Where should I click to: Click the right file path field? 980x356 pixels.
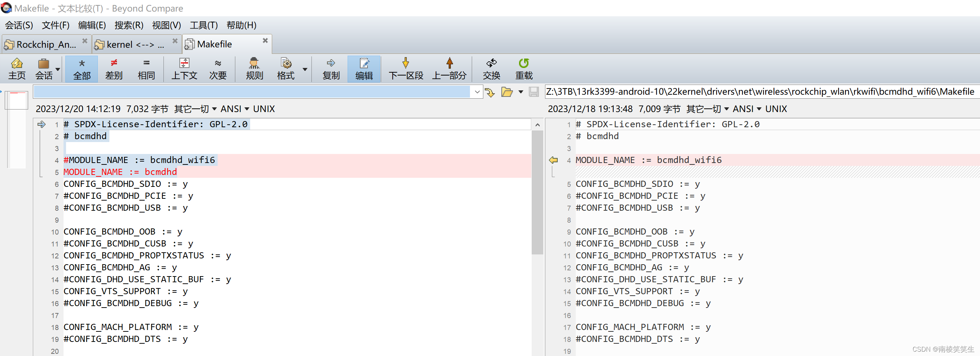point(762,92)
